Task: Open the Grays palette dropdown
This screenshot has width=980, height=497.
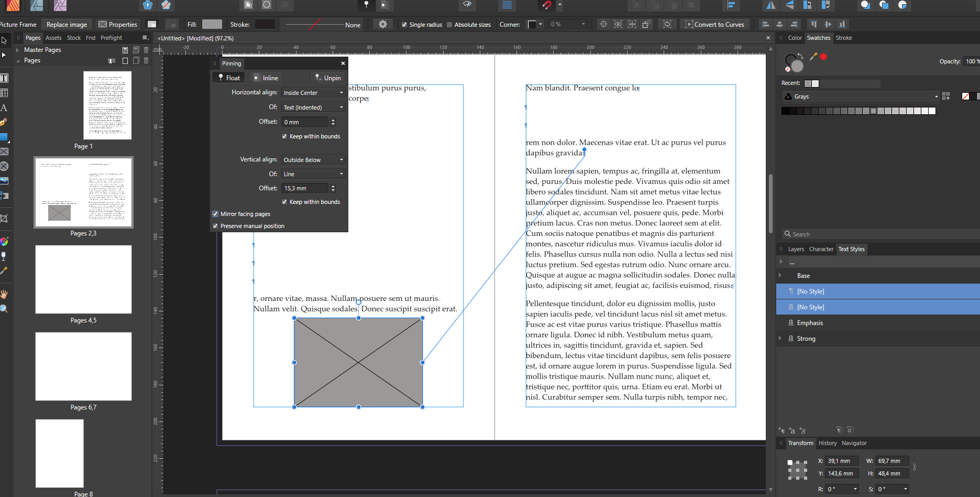Action: (x=861, y=96)
